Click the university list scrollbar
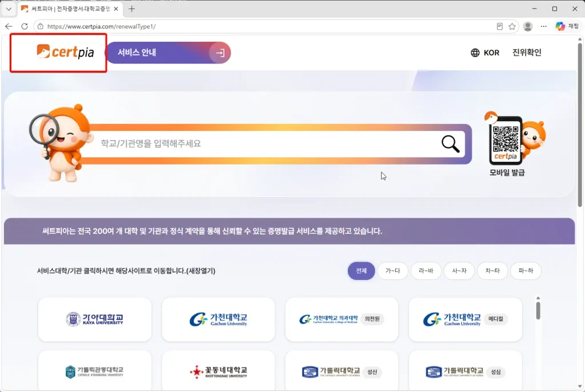The image size is (585, 392). tap(538, 311)
